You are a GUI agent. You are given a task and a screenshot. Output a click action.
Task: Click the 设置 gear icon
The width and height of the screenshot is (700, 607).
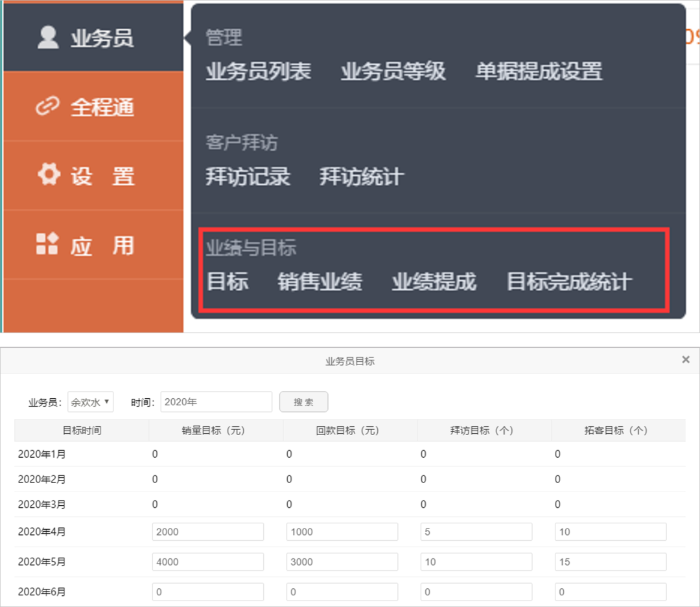[x=48, y=176]
